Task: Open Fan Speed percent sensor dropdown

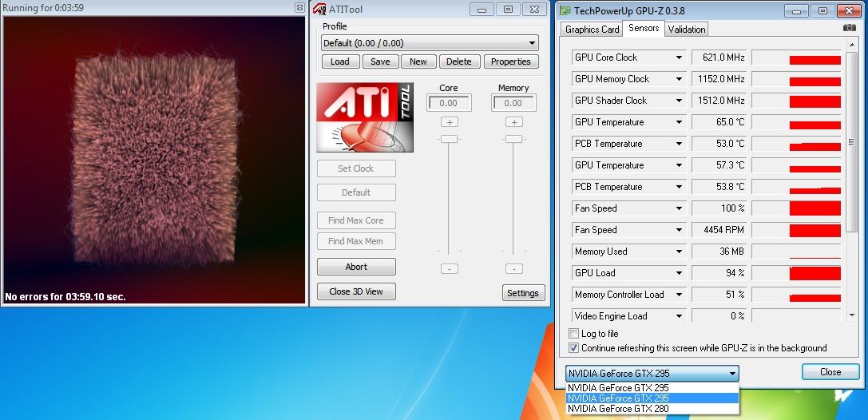Action: point(679,208)
